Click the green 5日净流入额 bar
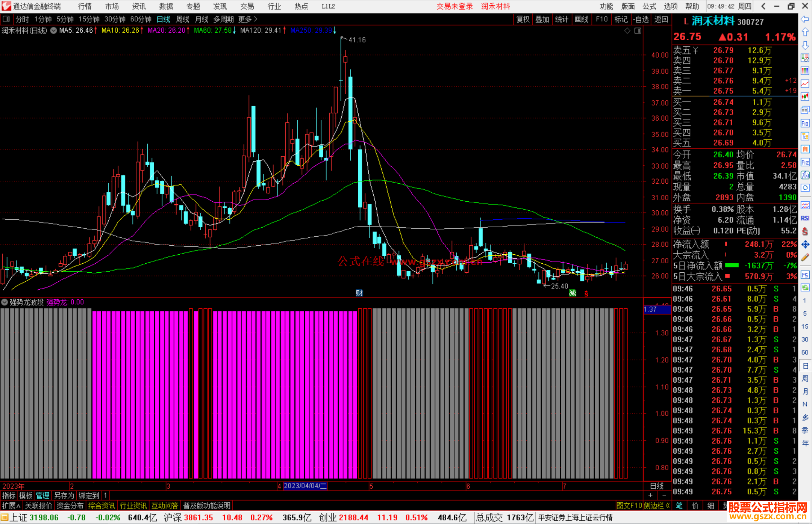The height and width of the screenshot is (524, 812). click(732, 266)
